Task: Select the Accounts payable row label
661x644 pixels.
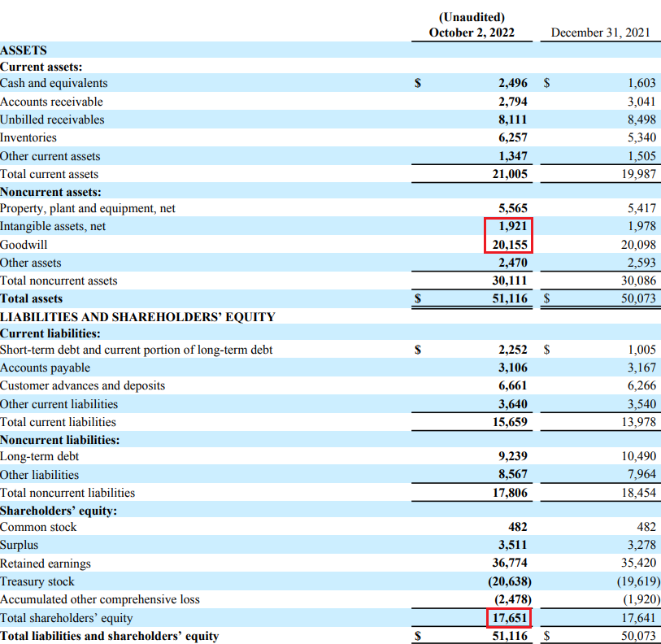Action: tap(46, 368)
